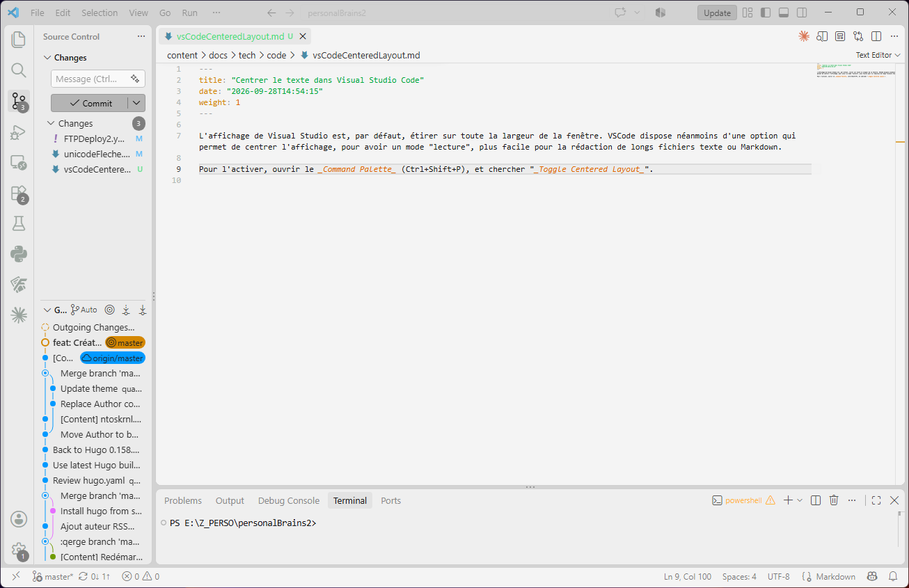Close the vsCodeCenteredLayout.md editor tab

(303, 36)
